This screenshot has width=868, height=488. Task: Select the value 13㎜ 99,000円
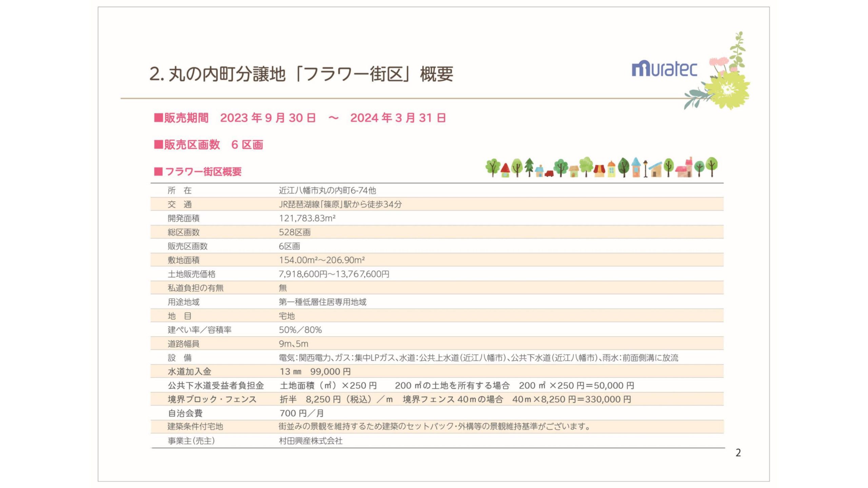click(315, 371)
